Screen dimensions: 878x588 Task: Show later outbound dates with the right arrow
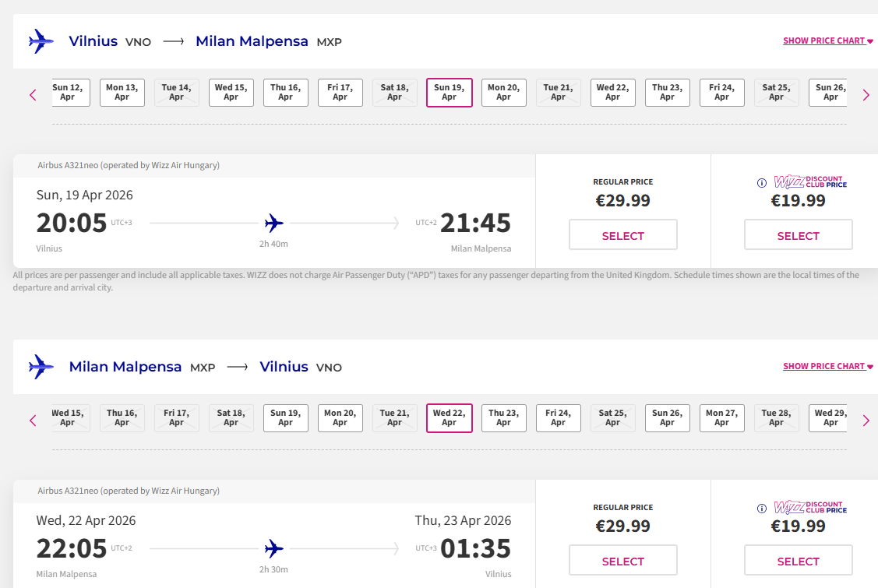(x=866, y=95)
